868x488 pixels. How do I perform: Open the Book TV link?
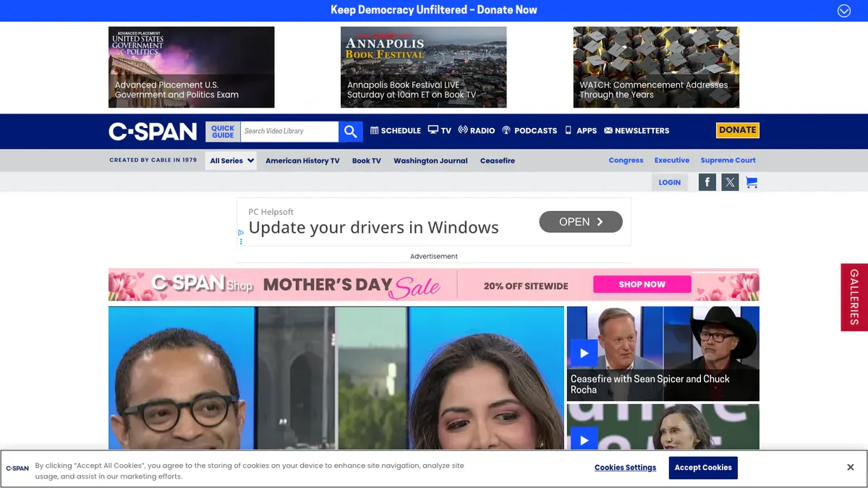pos(366,160)
